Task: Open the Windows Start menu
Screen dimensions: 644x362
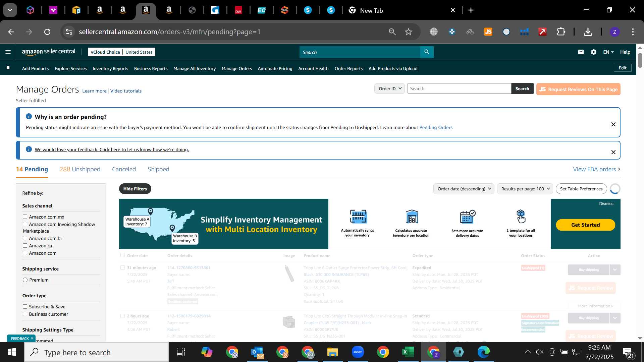Action: click(12, 352)
